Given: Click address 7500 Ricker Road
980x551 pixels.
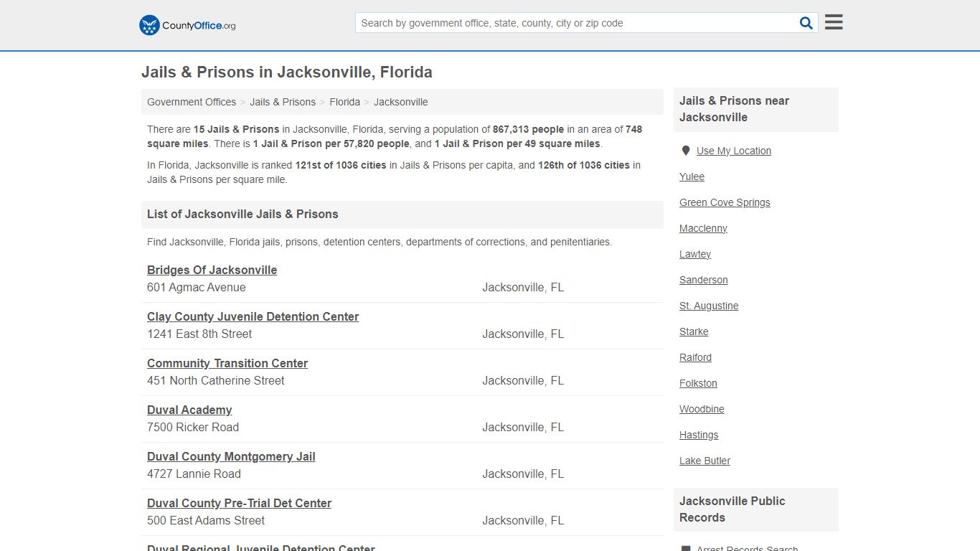Looking at the screenshot, I should pos(193,427).
